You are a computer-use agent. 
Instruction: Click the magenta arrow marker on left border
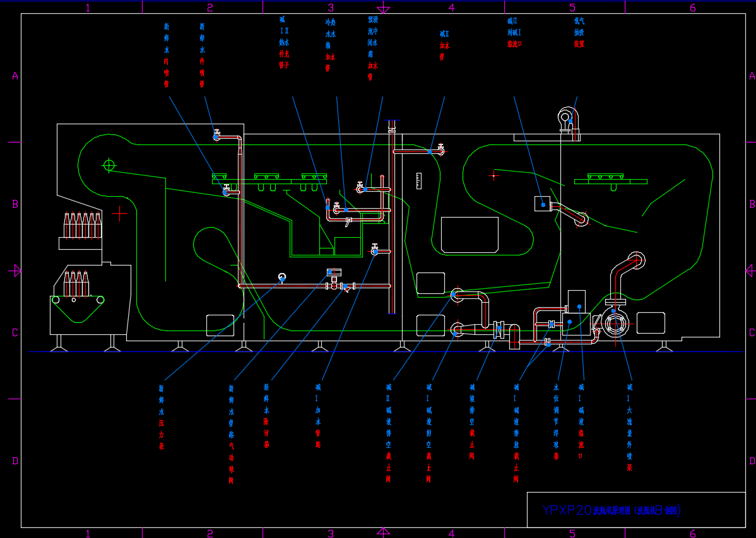[x=16, y=270]
